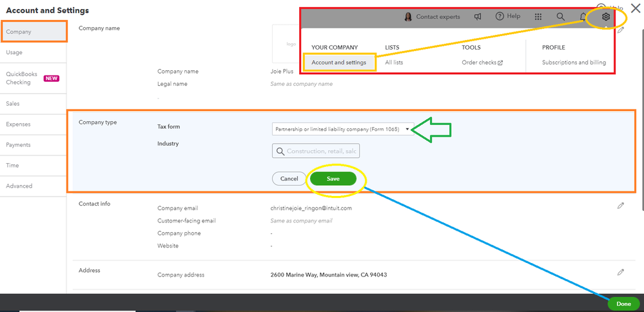Edit Address section pencil icon
The height and width of the screenshot is (312, 644).
[621, 272]
